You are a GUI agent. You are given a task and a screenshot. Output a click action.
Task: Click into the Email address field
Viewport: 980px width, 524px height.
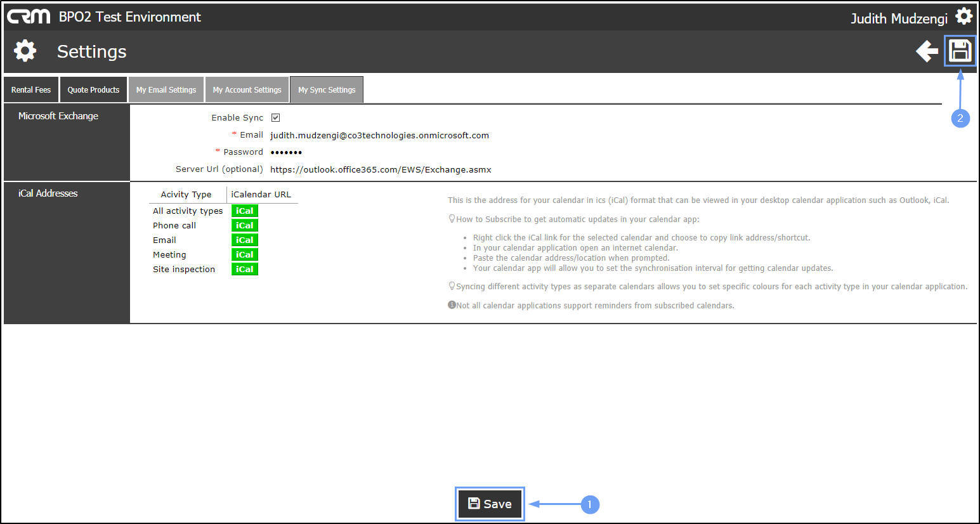coord(379,135)
